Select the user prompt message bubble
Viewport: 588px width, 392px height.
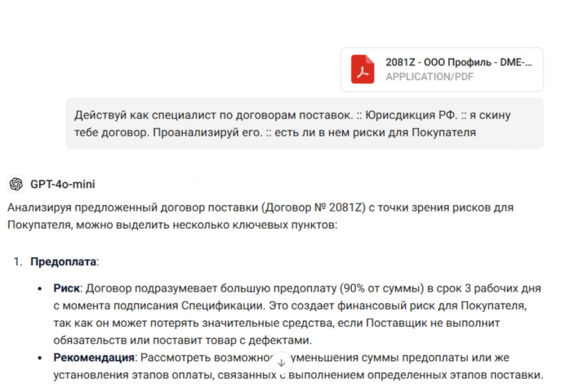click(x=305, y=123)
